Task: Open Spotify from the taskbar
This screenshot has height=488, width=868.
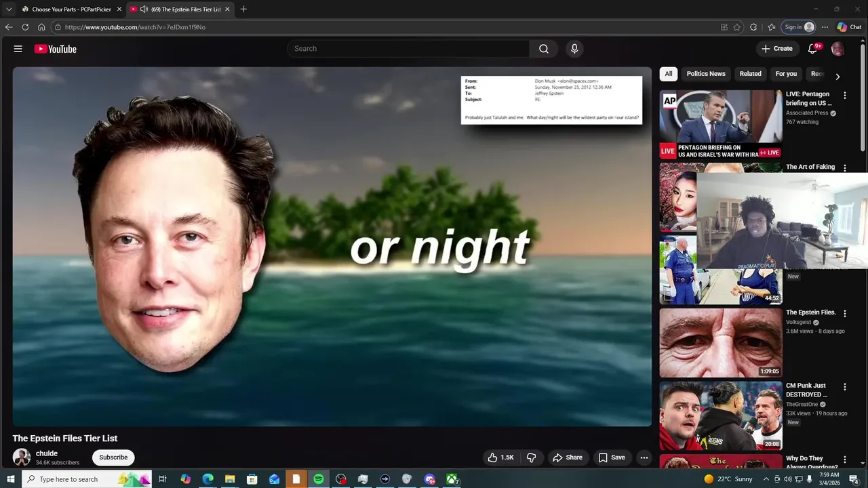Action: (x=319, y=479)
